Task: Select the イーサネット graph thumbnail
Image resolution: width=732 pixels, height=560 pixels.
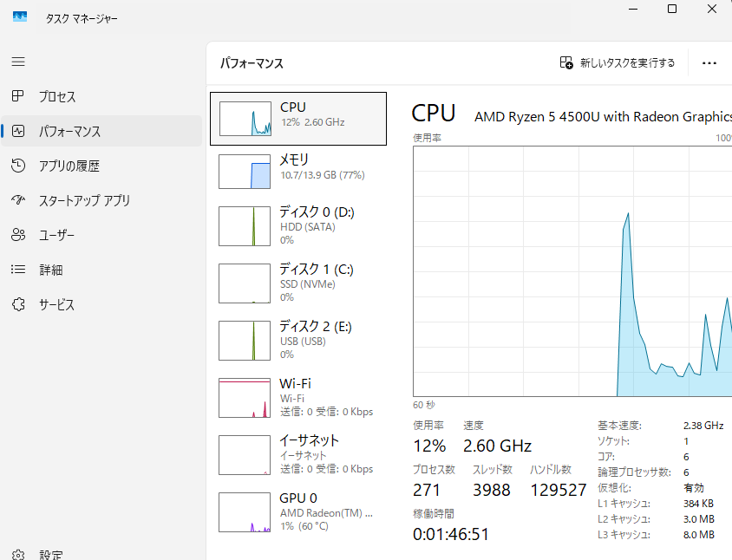Action: pos(245,455)
